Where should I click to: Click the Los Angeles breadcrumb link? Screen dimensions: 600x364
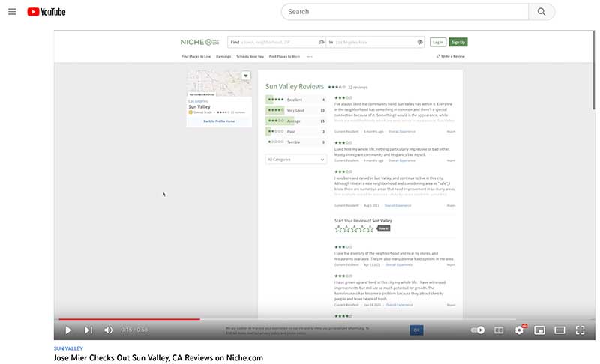click(198, 101)
